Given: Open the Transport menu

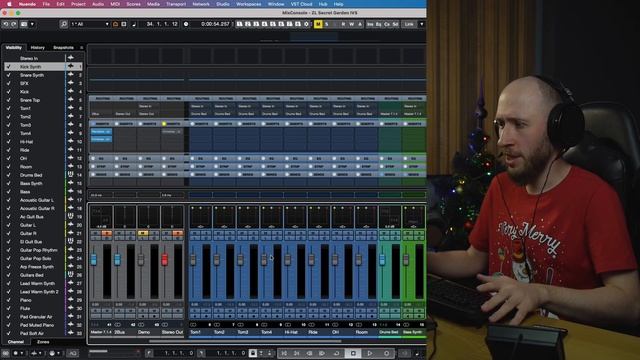Looking at the screenshot, I should click(176, 4).
